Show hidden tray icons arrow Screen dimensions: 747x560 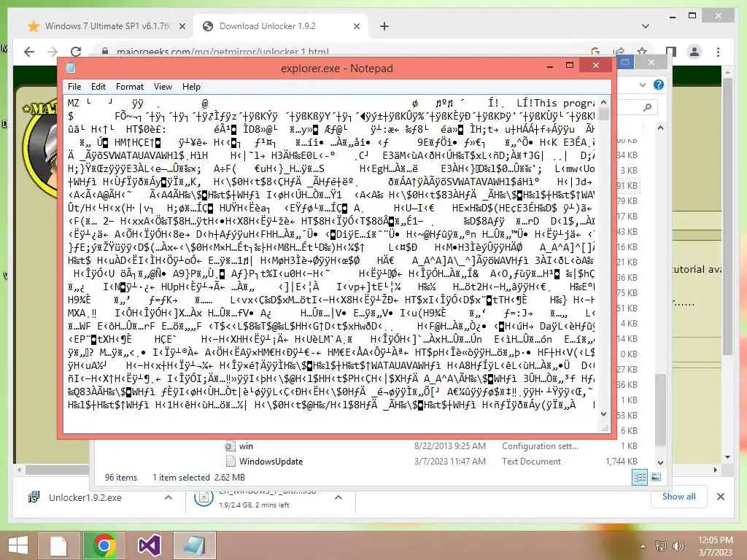[x=643, y=546]
